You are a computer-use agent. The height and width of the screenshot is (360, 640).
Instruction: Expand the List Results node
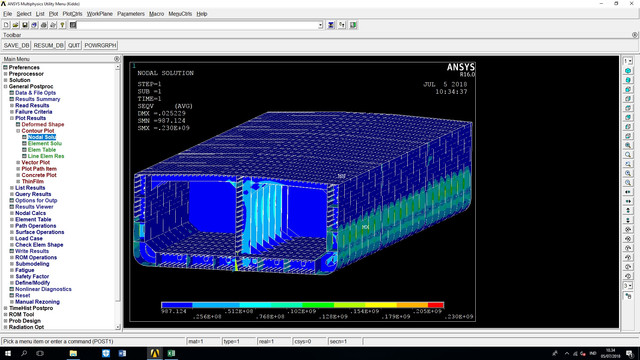12,188
